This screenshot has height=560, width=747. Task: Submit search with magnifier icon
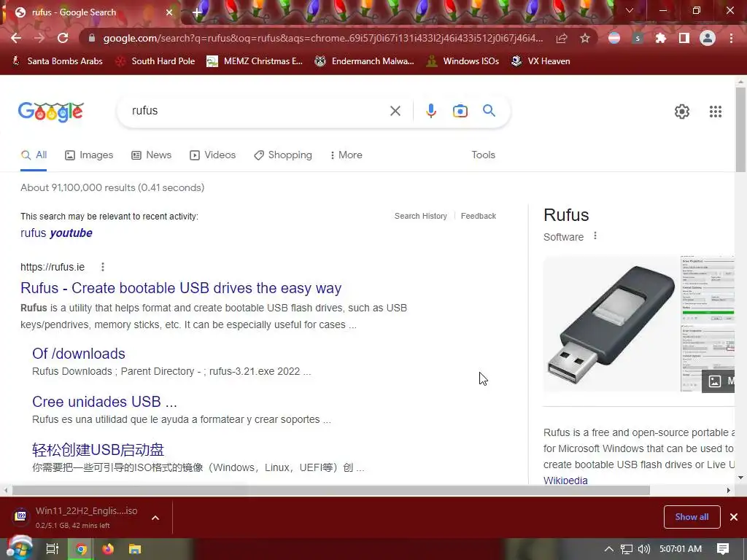coord(489,111)
